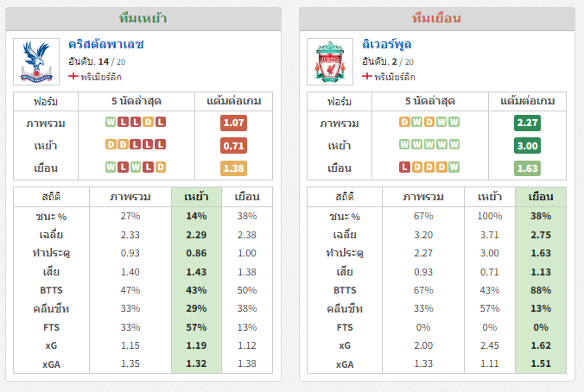This screenshot has height=392, width=584.
Task: Click the Liverpool club crest
Action: [330, 61]
